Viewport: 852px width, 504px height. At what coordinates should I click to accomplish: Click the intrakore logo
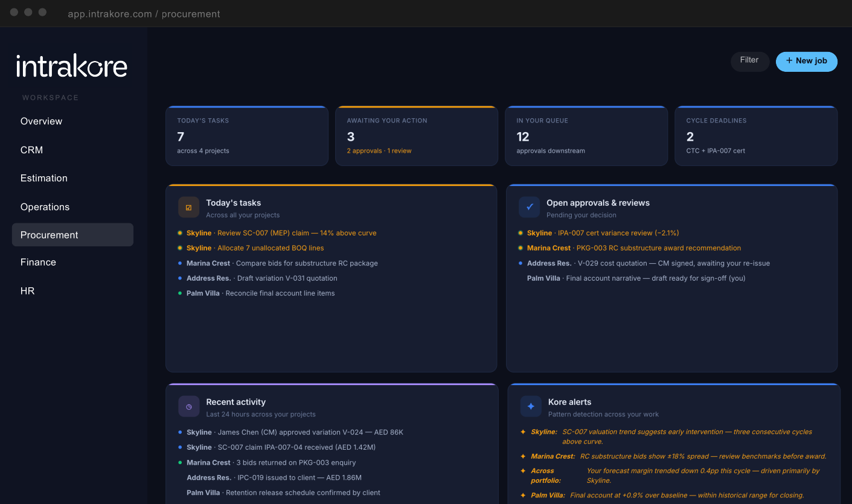pyautogui.click(x=72, y=66)
